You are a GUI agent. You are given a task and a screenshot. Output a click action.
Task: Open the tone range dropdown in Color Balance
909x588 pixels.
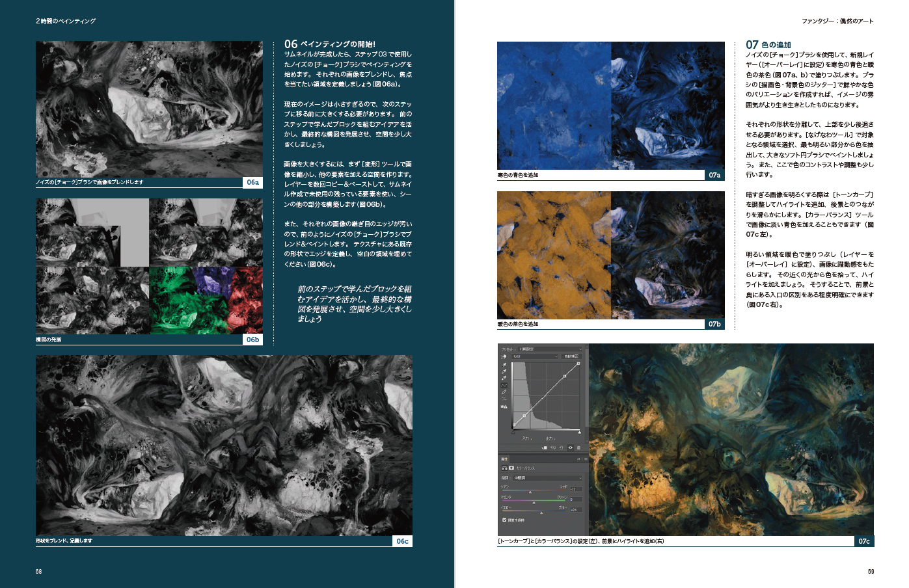coord(547,477)
